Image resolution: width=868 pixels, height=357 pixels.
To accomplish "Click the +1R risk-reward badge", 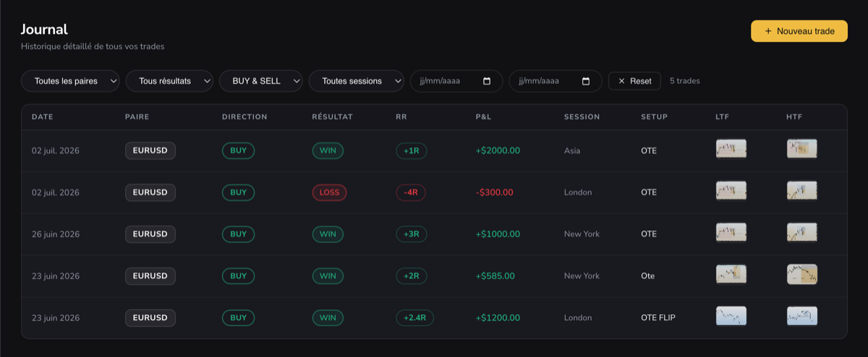I will point(412,151).
